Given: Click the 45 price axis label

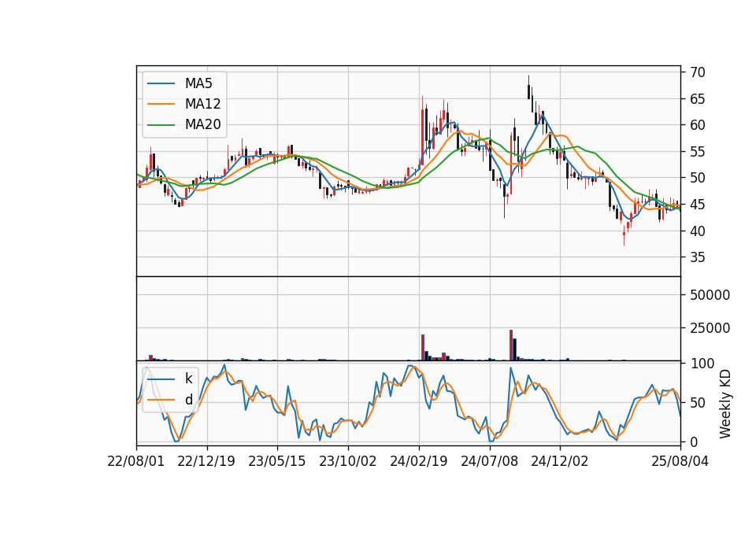Looking at the screenshot, I should point(697,205).
